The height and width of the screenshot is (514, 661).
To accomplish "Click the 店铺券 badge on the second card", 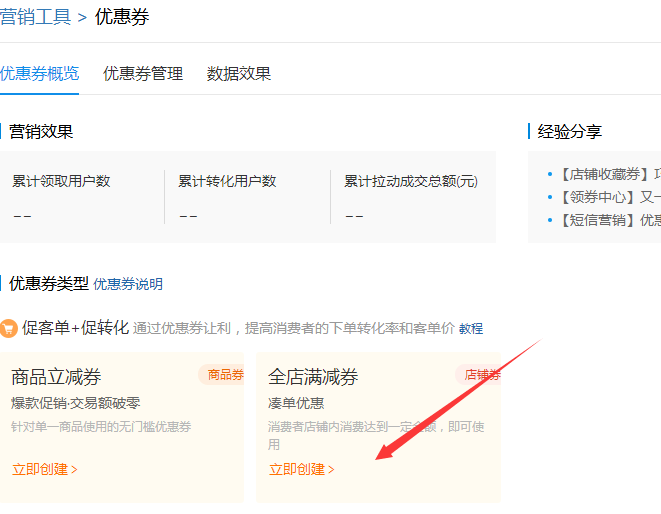I will pyautogui.click(x=482, y=375).
